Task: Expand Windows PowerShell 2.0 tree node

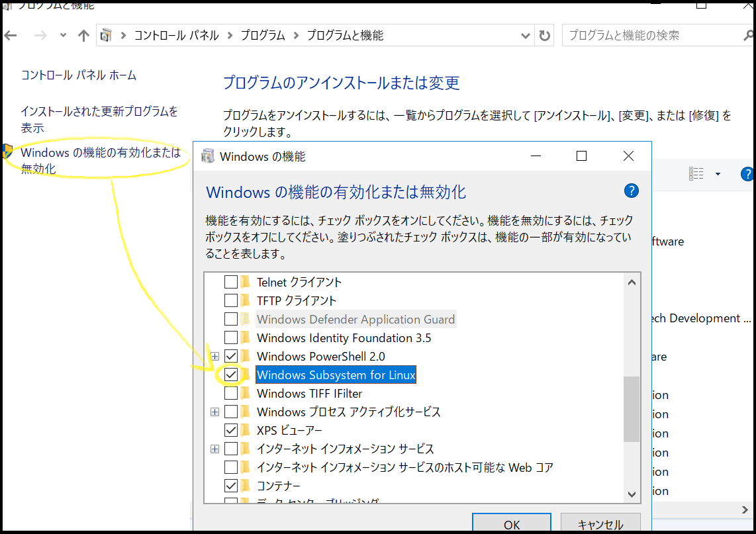Action: click(x=215, y=357)
